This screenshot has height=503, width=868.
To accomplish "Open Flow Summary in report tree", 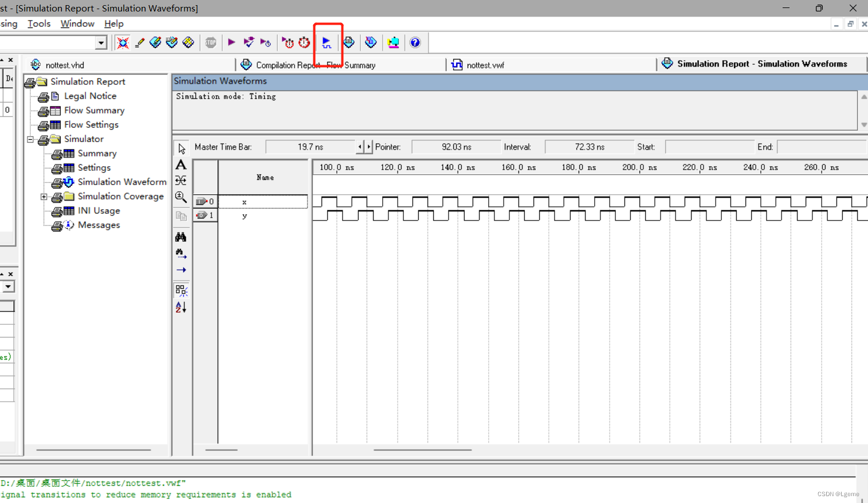I will [94, 111].
